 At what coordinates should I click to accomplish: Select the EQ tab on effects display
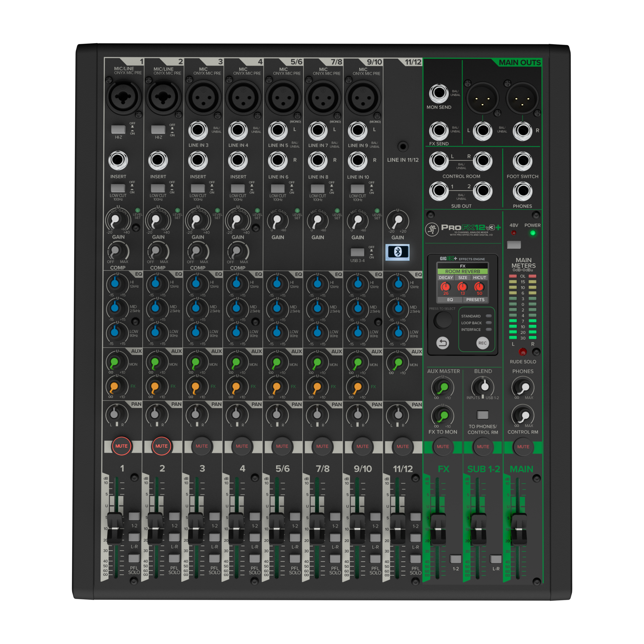(x=450, y=300)
